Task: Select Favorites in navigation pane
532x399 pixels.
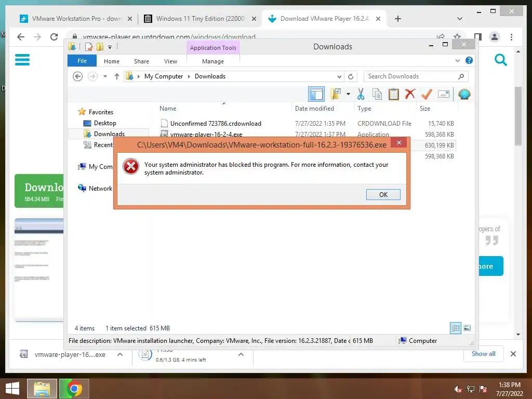Action: pyautogui.click(x=101, y=112)
